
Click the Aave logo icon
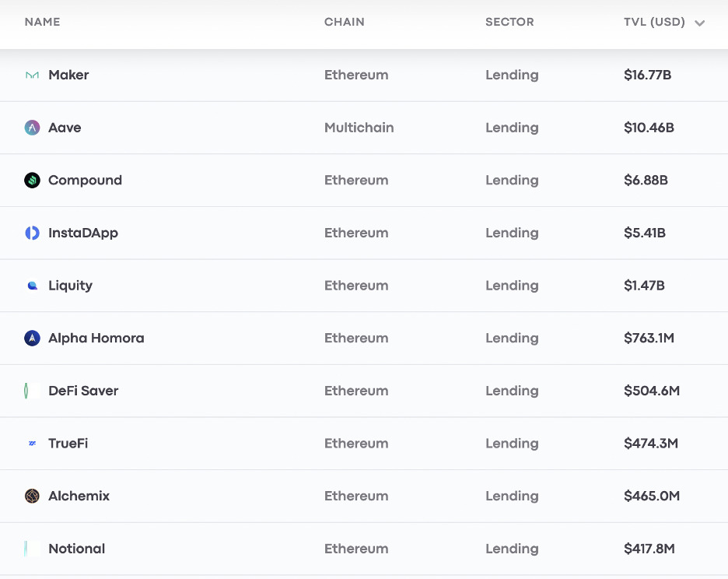click(32, 128)
